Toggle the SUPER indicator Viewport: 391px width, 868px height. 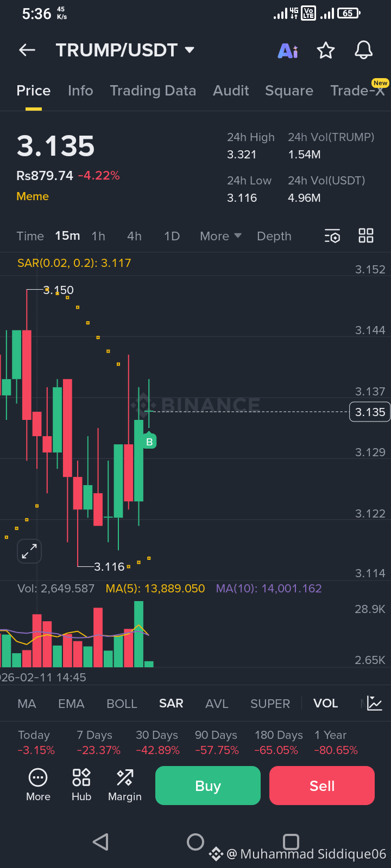tap(270, 704)
